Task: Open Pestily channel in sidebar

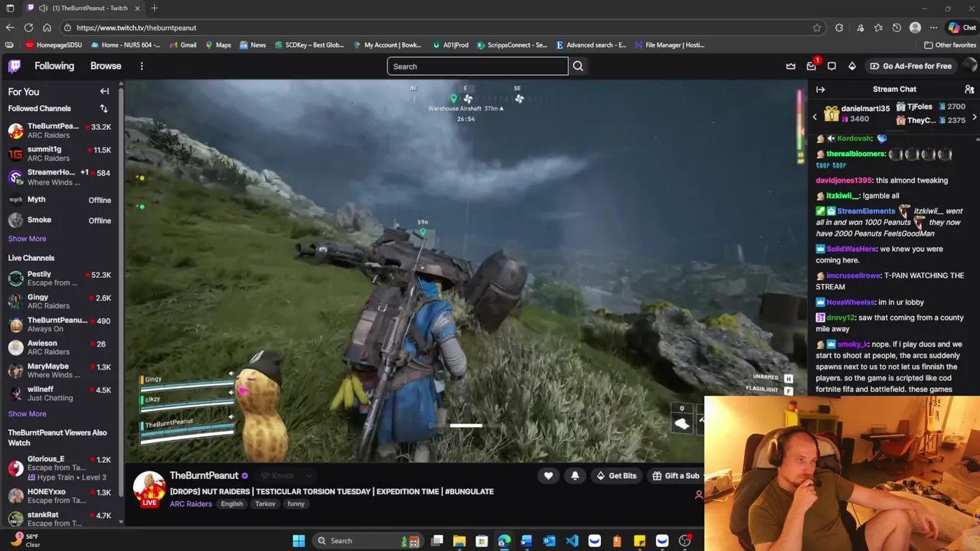Action: tap(60, 279)
